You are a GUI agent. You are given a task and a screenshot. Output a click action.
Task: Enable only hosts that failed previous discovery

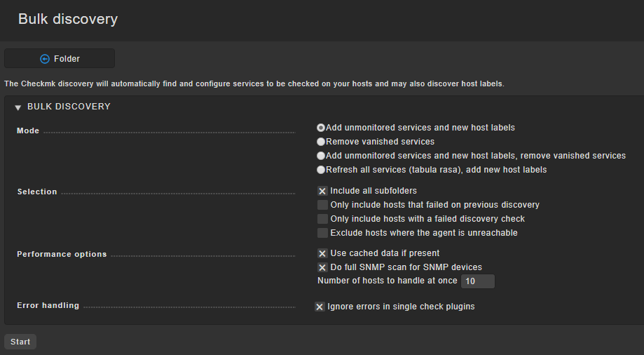tap(322, 205)
